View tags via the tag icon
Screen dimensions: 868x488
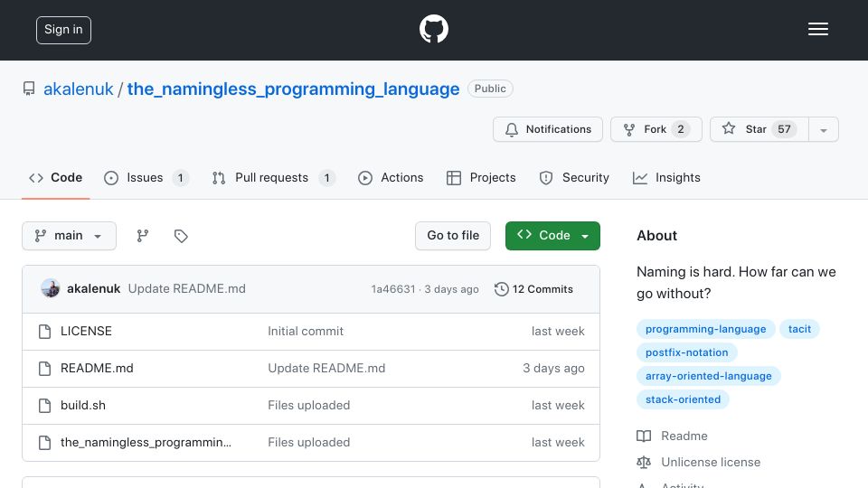[x=181, y=236]
